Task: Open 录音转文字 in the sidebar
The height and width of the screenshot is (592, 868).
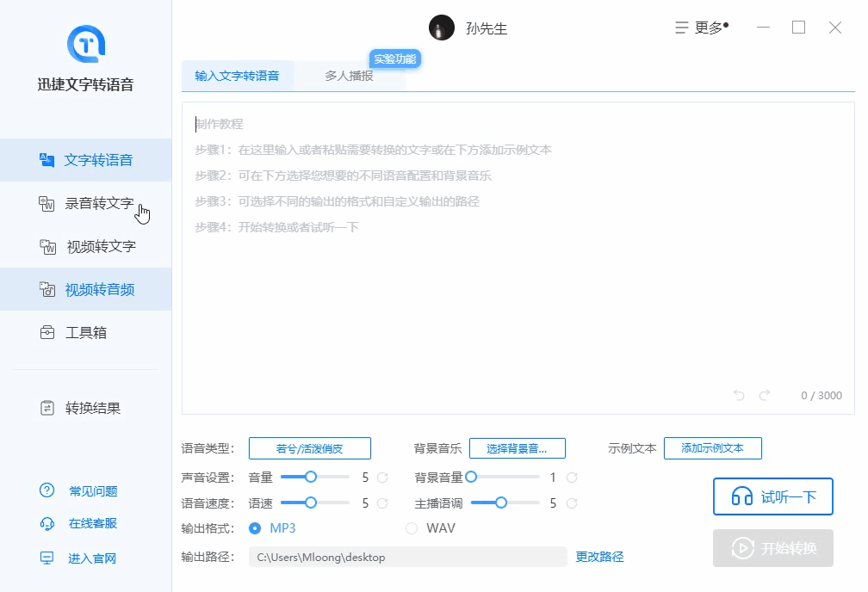Action: click(x=86, y=203)
